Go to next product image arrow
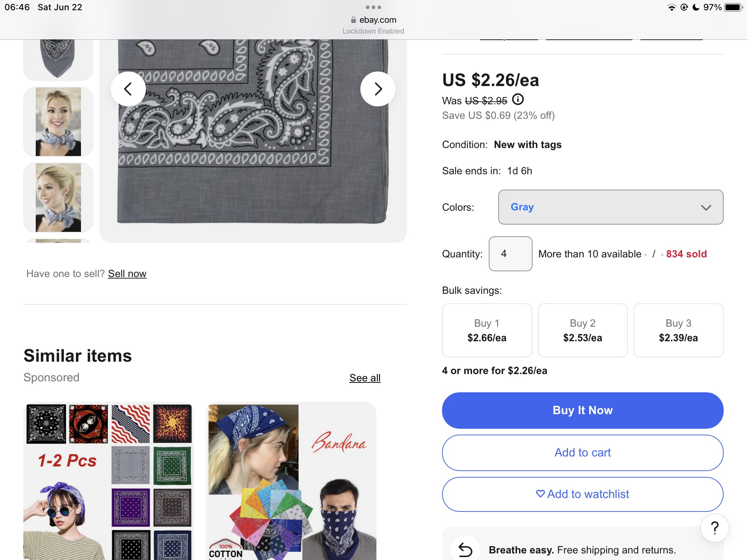Screen dimensions: 747x560 (378, 89)
